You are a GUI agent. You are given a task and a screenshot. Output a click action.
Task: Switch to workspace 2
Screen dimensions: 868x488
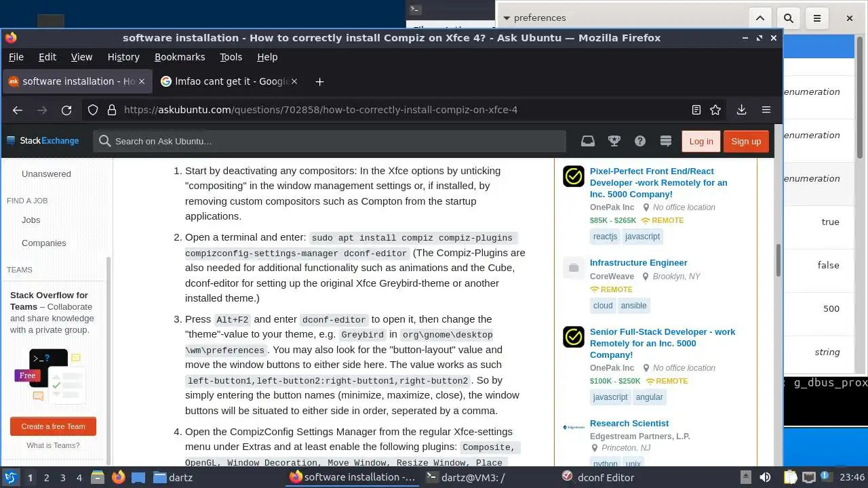(47, 478)
